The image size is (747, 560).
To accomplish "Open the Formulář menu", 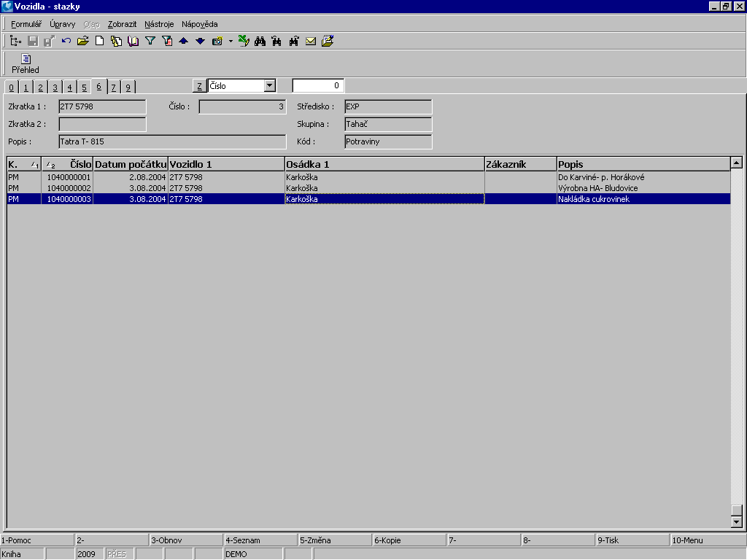I will click(26, 24).
